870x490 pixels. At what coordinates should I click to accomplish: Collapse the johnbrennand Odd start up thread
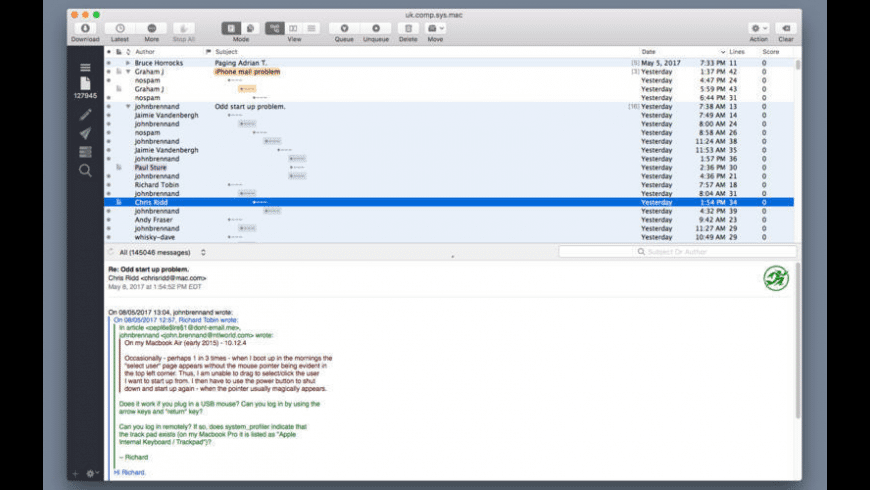point(128,106)
